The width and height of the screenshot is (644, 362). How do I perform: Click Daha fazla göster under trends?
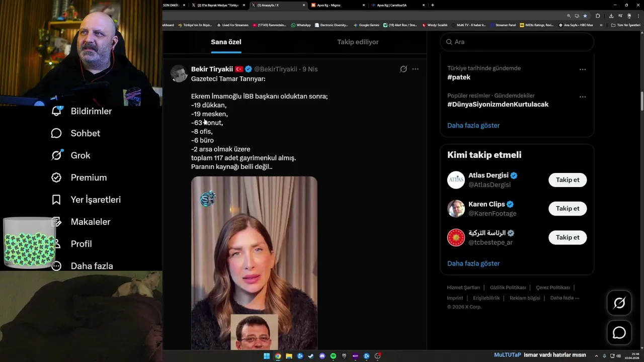coord(473,126)
